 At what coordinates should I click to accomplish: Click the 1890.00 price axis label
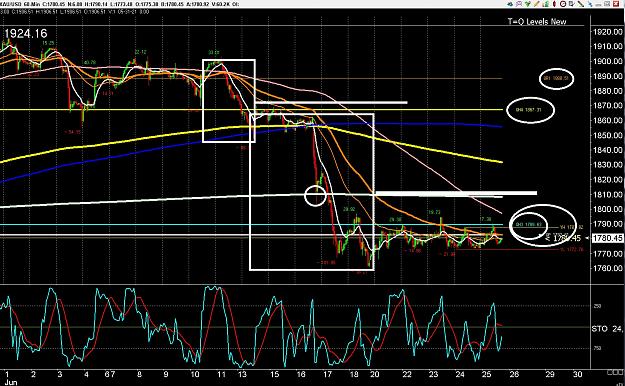pos(607,76)
